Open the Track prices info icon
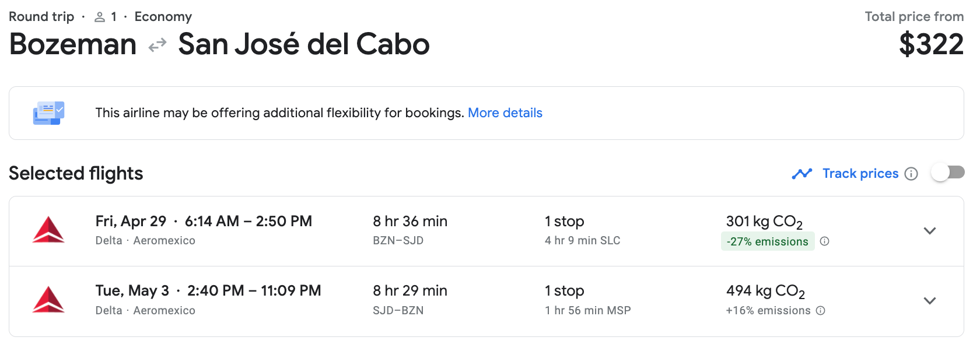This screenshot has height=351, width=980. (911, 174)
